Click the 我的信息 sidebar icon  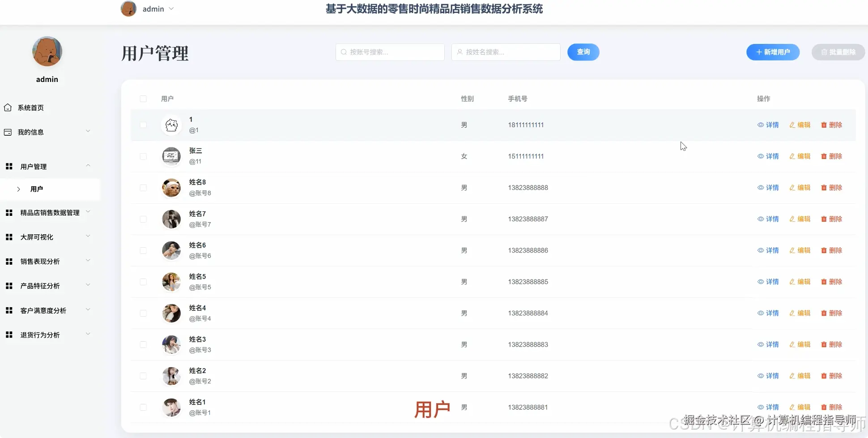coord(8,132)
